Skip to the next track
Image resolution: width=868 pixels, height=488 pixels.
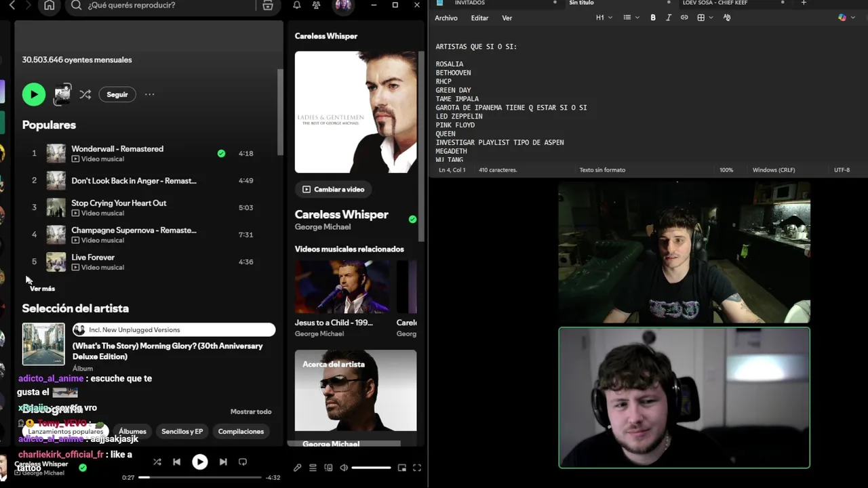tap(222, 462)
